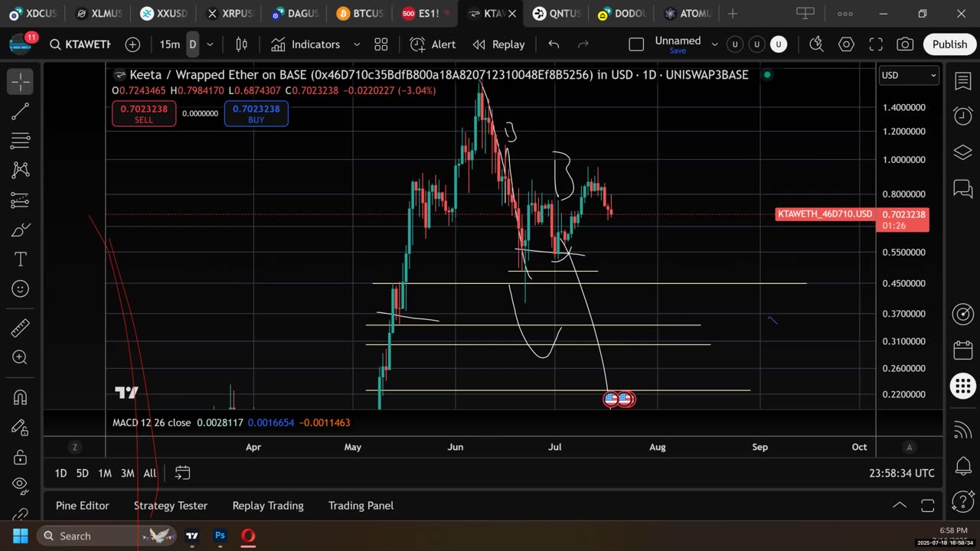Open the watchlist panel icon
The width and height of the screenshot is (980, 551).
click(962, 81)
